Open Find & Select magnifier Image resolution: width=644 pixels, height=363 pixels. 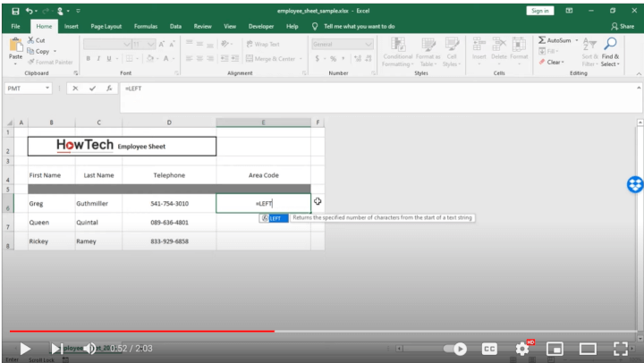click(610, 52)
